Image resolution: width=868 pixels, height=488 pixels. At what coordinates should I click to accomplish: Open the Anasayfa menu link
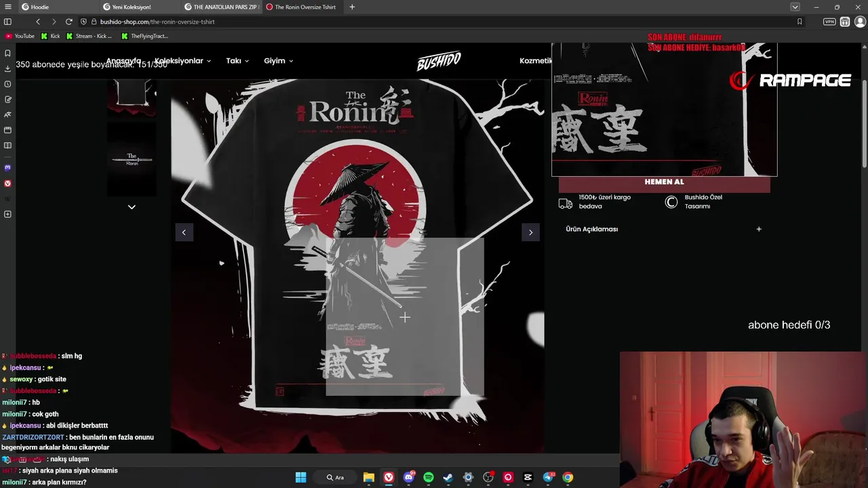click(123, 61)
